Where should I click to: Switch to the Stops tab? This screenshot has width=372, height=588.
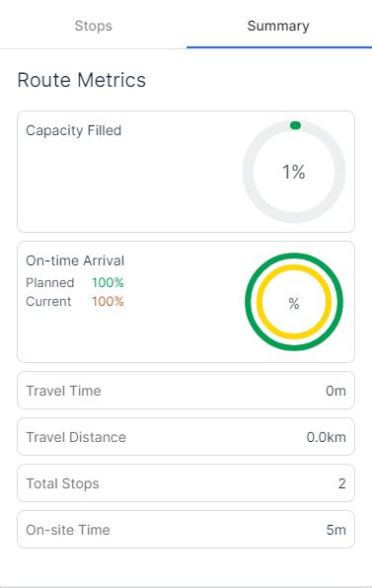(x=93, y=26)
